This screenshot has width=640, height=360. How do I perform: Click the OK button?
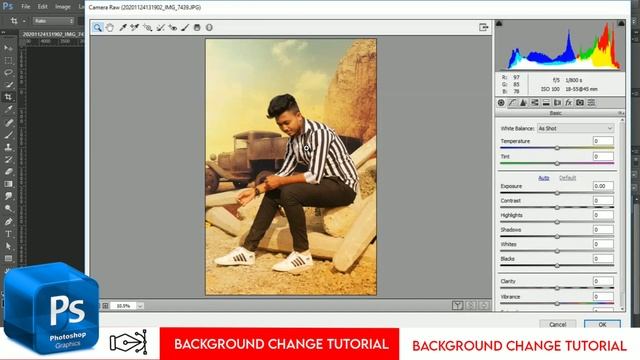tap(602, 324)
